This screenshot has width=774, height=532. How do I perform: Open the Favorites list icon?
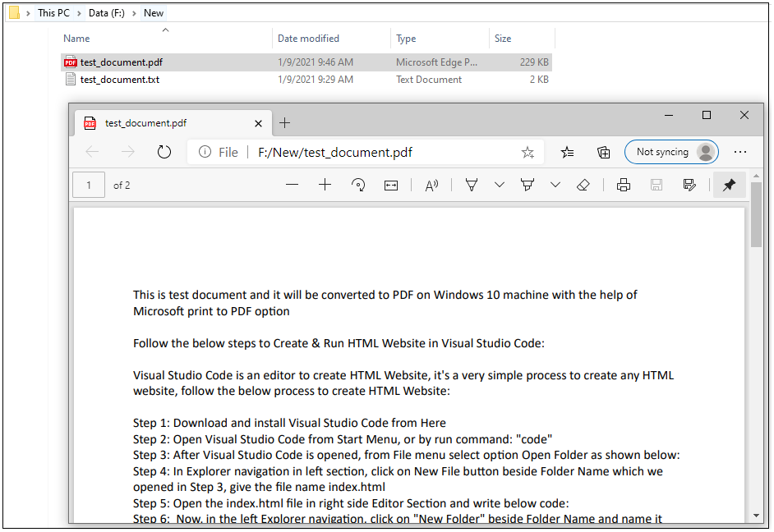pyautogui.click(x=567, y=153)
